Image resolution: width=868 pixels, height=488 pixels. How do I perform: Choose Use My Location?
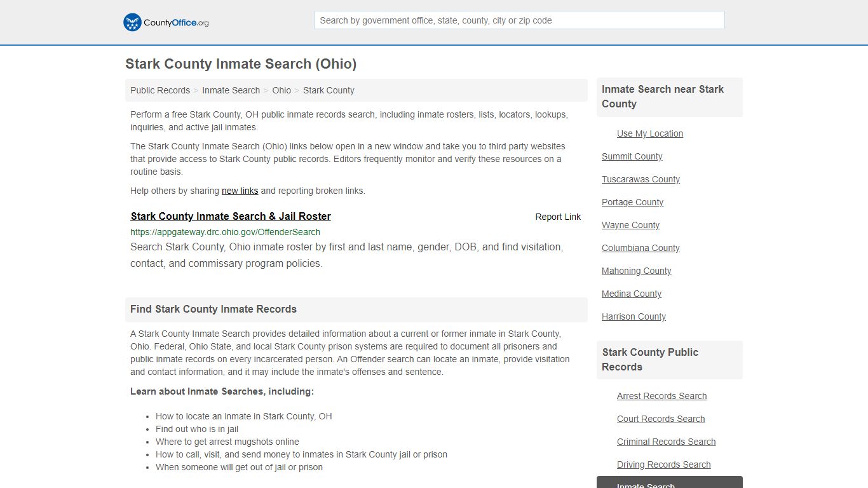point(650,133)
